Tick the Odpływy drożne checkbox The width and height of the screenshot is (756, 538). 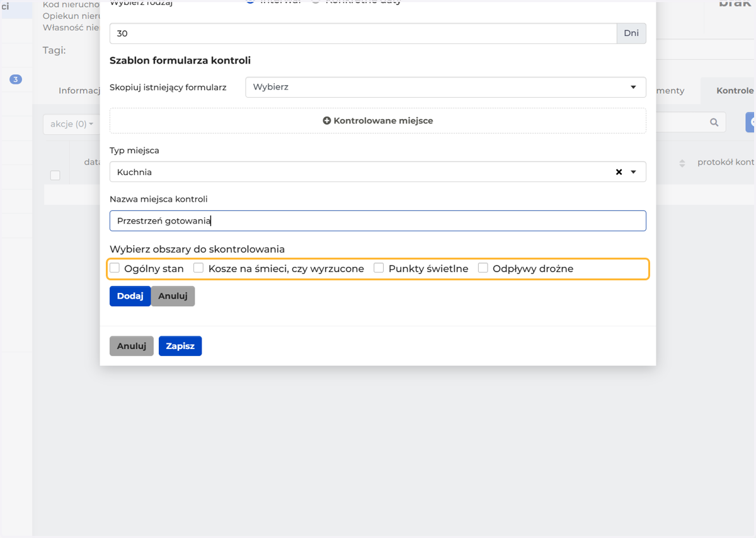point(483,268)
